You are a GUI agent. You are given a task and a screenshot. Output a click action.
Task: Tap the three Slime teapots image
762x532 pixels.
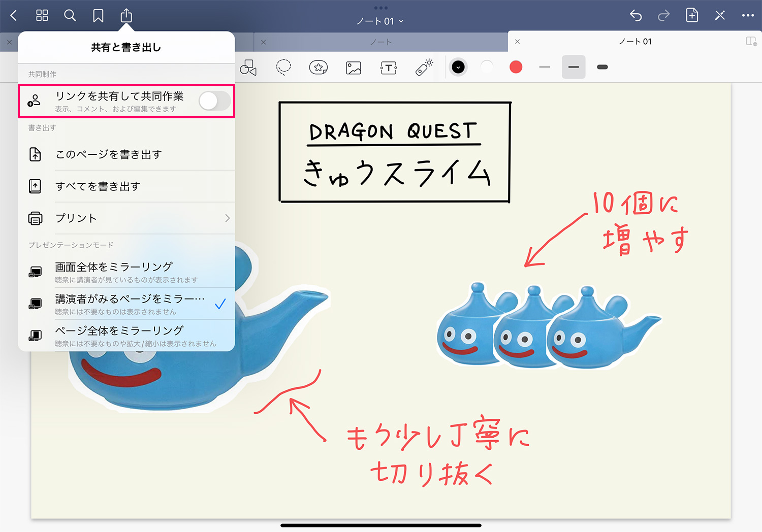[x=549, y=325]
